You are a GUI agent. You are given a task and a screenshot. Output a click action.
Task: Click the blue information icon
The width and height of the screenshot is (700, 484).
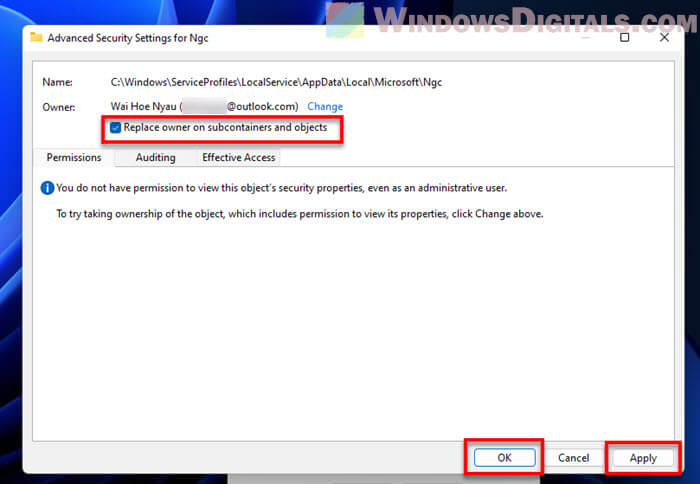tap(47, 188)
